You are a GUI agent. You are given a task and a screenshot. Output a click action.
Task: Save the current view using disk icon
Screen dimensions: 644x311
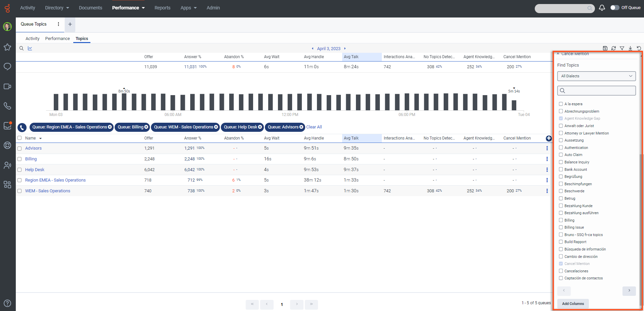605,48
